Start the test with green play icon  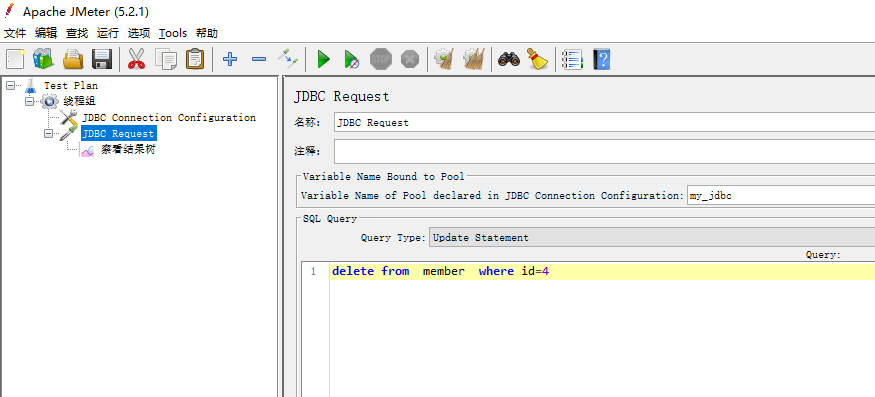click(324, 59)
